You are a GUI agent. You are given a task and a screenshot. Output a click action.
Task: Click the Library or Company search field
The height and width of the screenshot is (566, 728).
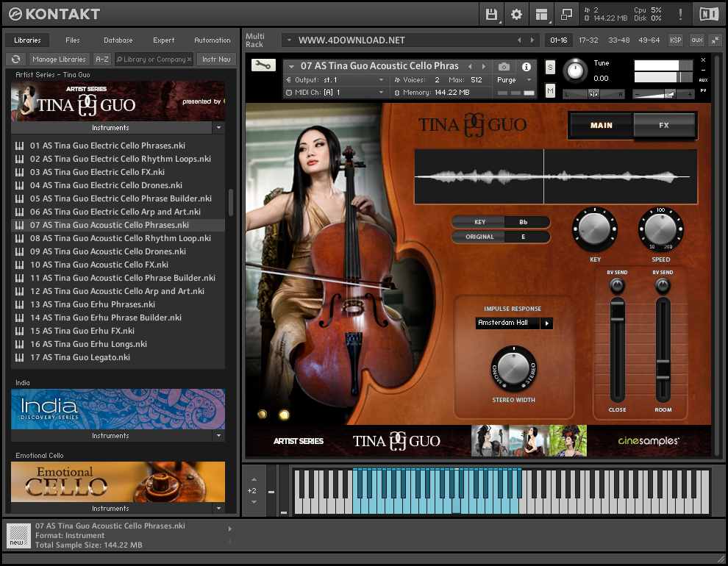tap(153, 60)
